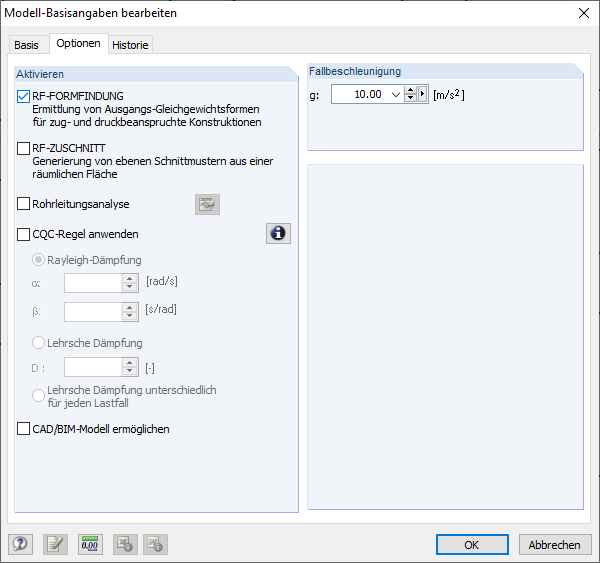Click the alpha [rad/s] input field
This screenshot has width=600, height=563.
coord(93,283)
